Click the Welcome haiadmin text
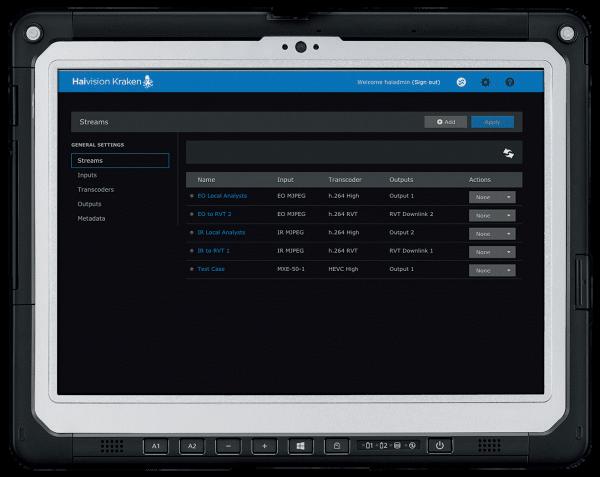 click(x=383, y=82)
